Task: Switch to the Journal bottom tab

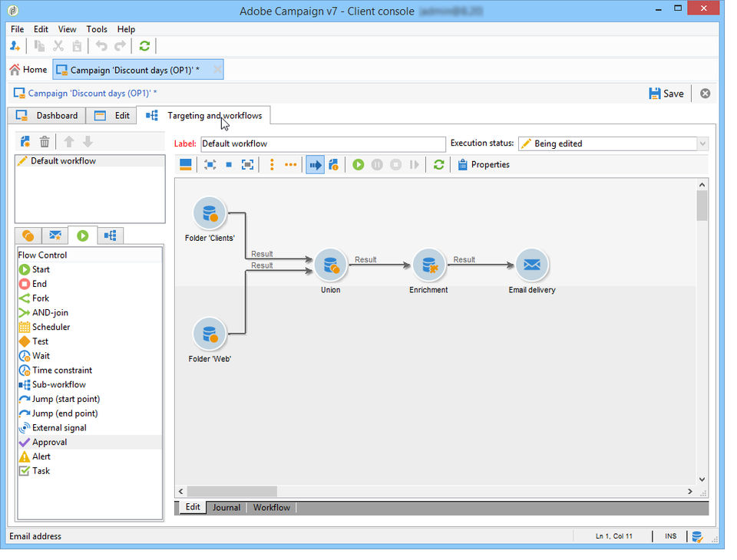Action: pos(226,508)
